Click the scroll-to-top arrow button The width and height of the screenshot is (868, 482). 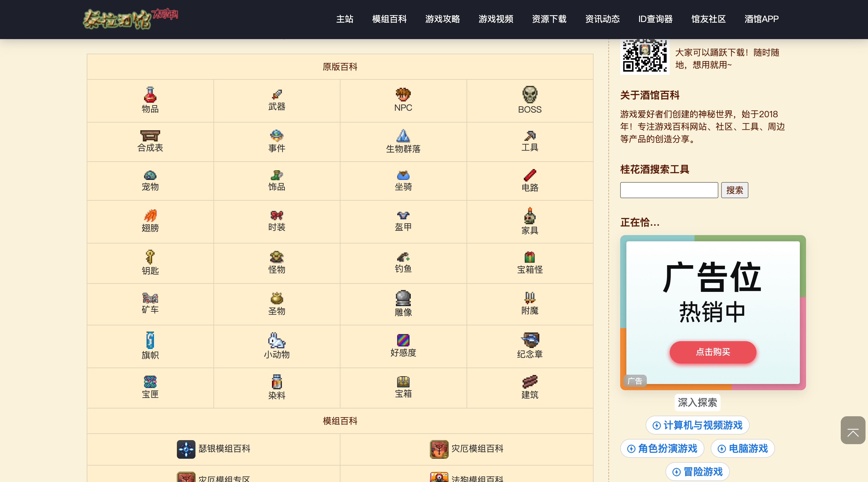coord(853,431)
